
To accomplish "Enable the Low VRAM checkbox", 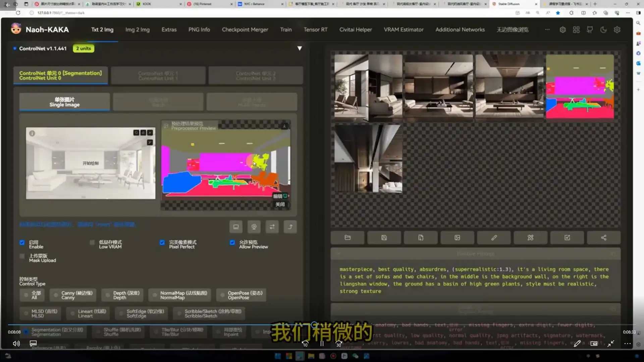I will pos(92,242).
